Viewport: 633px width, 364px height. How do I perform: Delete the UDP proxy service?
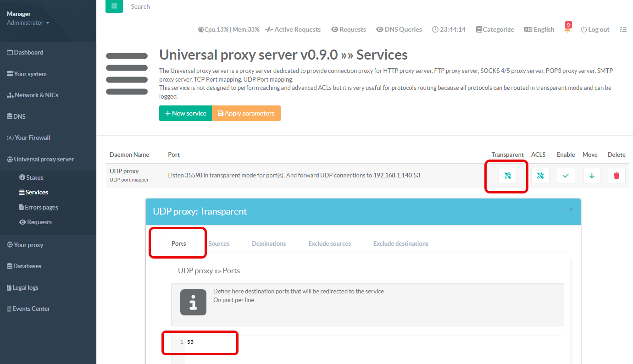coord(616,176)
